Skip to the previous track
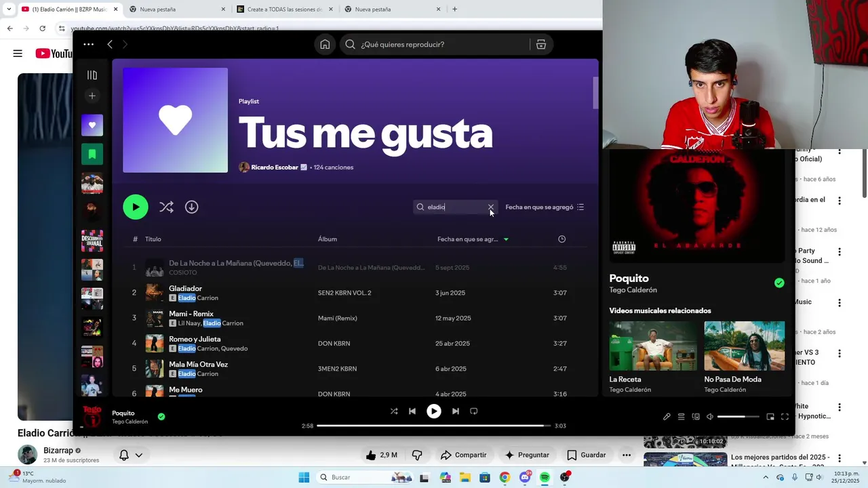The image size is (868, 488). [412, 411]
